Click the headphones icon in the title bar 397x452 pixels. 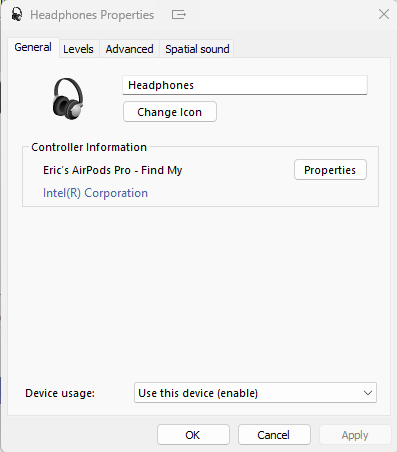click(17, 14)
